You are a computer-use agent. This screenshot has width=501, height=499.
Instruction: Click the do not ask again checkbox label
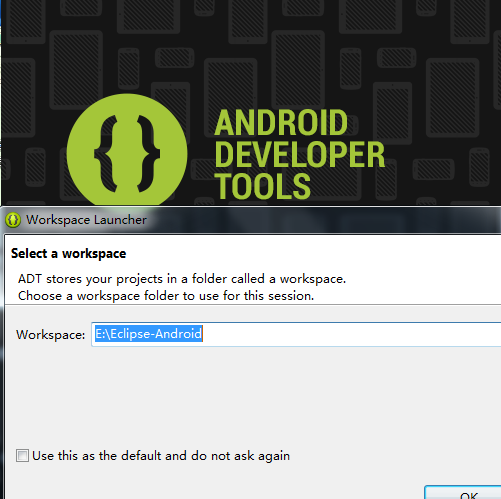pyautogui.click(x=161, y=456)
